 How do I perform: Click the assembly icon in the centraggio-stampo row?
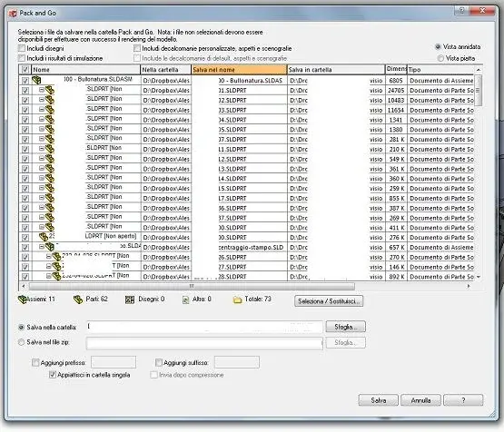[50, 247]
